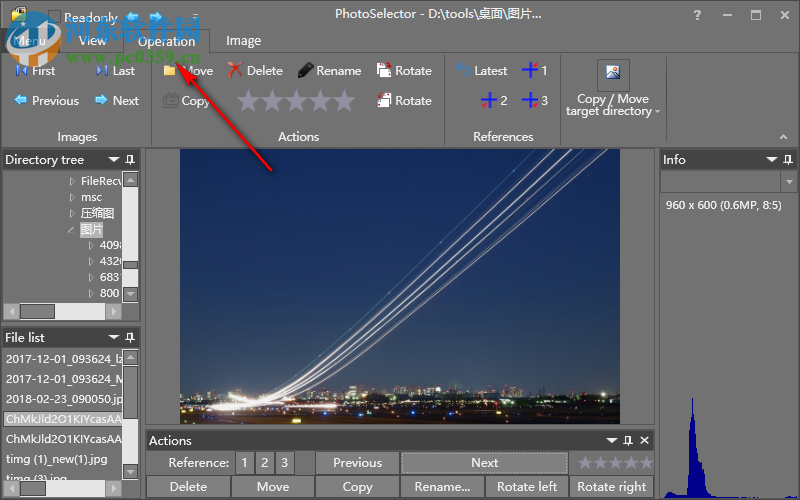Expand the 压缩图 tree folder
This screenshot has height=500, width=800.
coord(72,213)
